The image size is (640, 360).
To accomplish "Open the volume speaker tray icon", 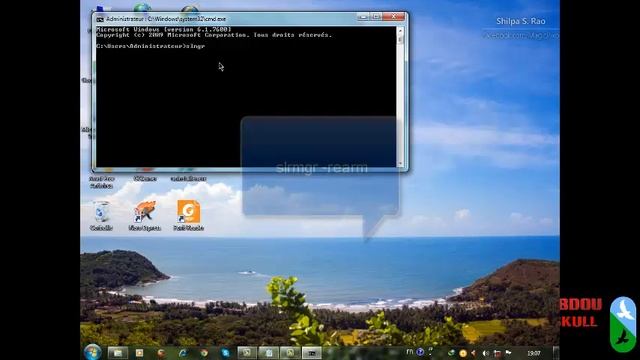I will coord(485,353).
